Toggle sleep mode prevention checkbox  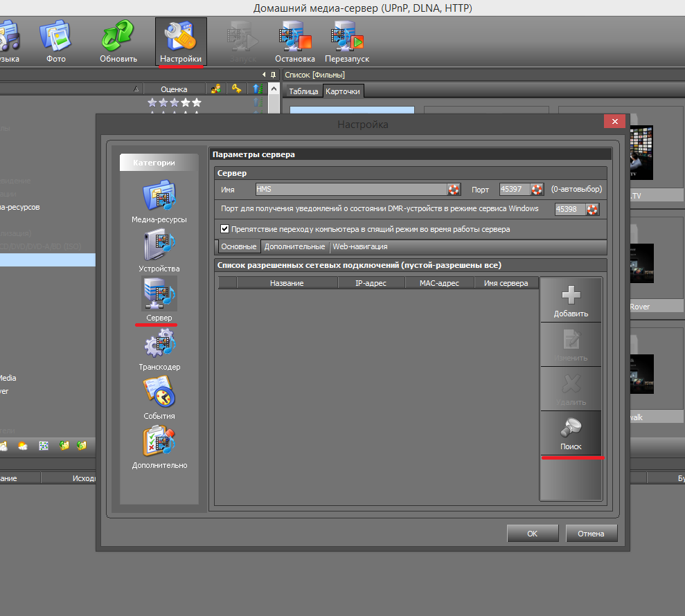(x=224, y=229)
